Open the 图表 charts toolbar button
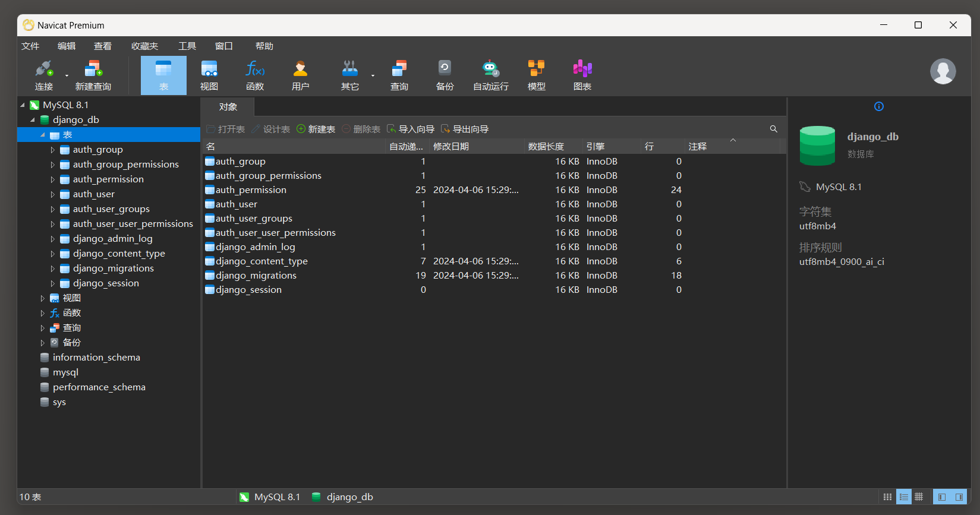 click(582, 75)
